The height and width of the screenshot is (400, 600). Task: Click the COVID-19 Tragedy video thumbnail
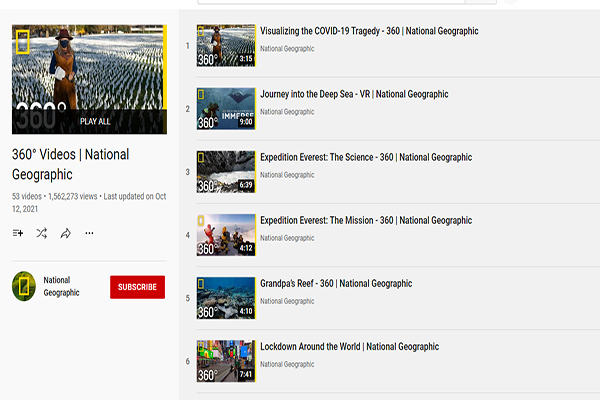pyautogui.click(x=226, y=46)
